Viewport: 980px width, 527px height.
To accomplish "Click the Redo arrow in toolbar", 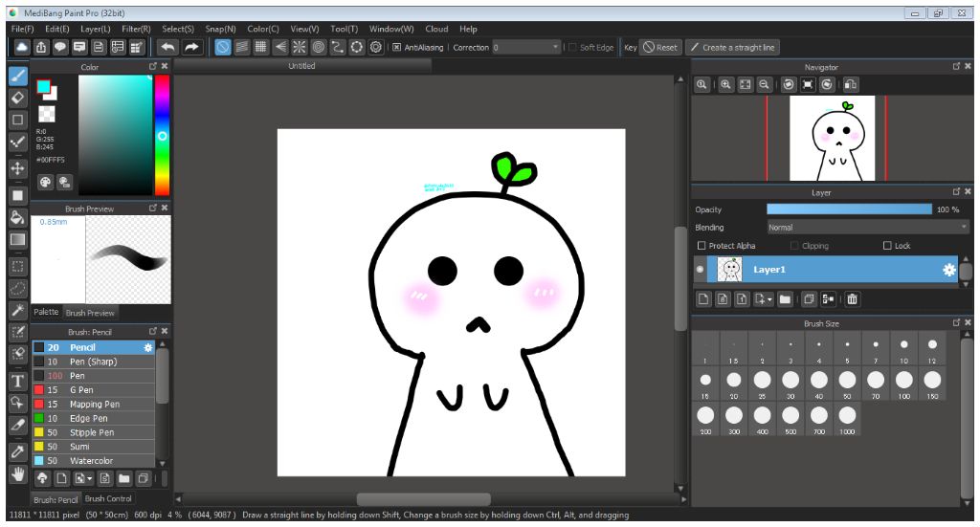I will [191, 47].
